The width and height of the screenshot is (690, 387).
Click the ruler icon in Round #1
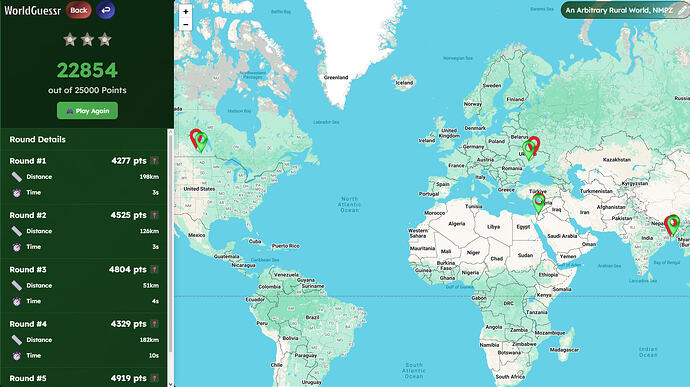(17, 177)
